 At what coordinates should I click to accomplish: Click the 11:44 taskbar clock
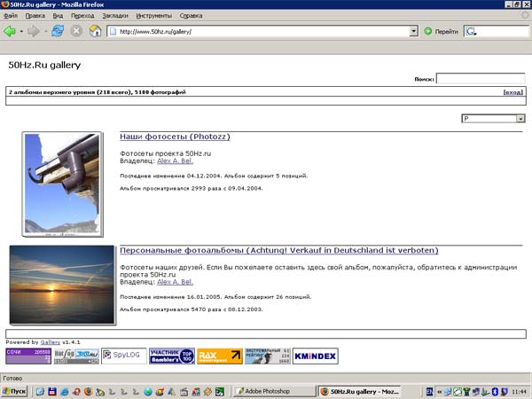point(519,392)
